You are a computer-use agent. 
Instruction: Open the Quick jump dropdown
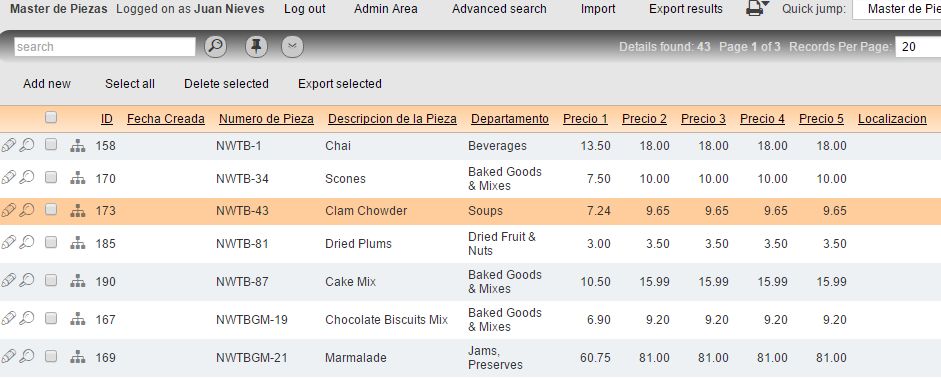coord(897,9)
